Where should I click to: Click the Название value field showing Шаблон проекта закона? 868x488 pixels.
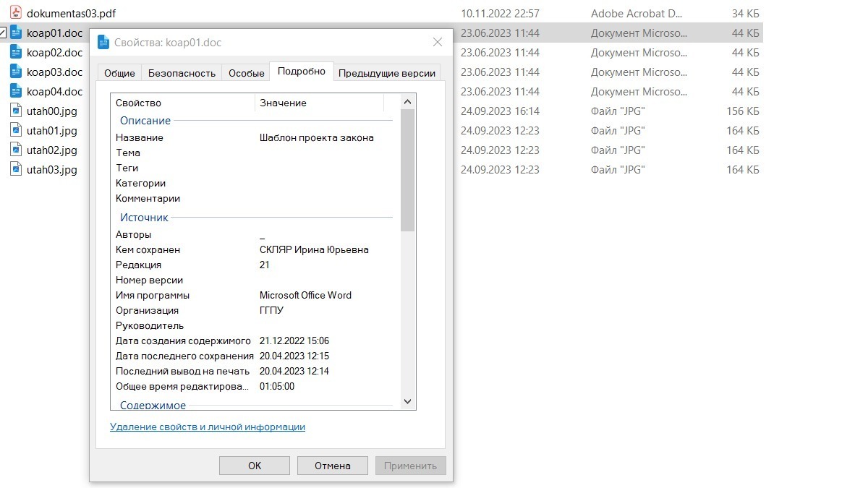click(315, 137)
